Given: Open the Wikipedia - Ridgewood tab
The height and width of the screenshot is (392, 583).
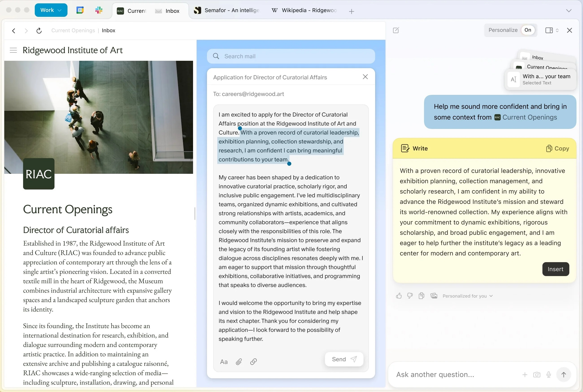Looking at the screenshot, I should pyautogui.click(x=304, y=10).
